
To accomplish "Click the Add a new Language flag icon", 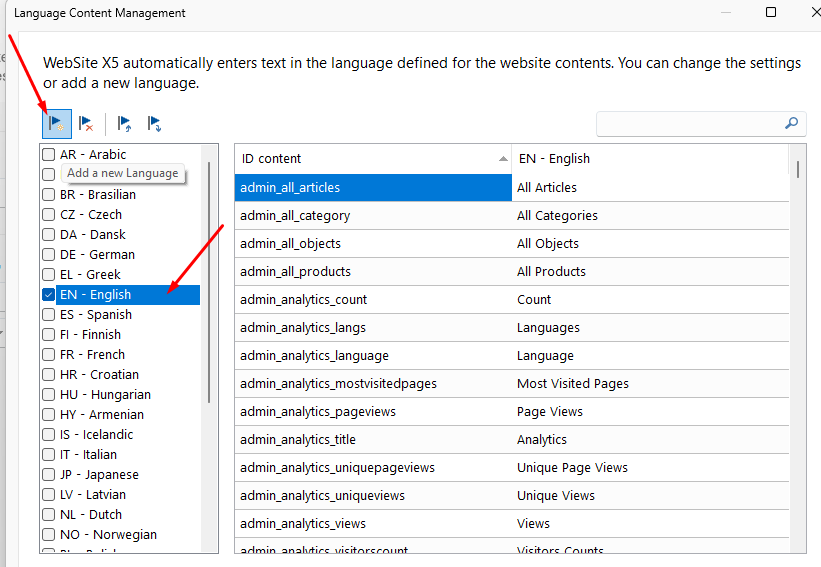I will tap(57, 124).
